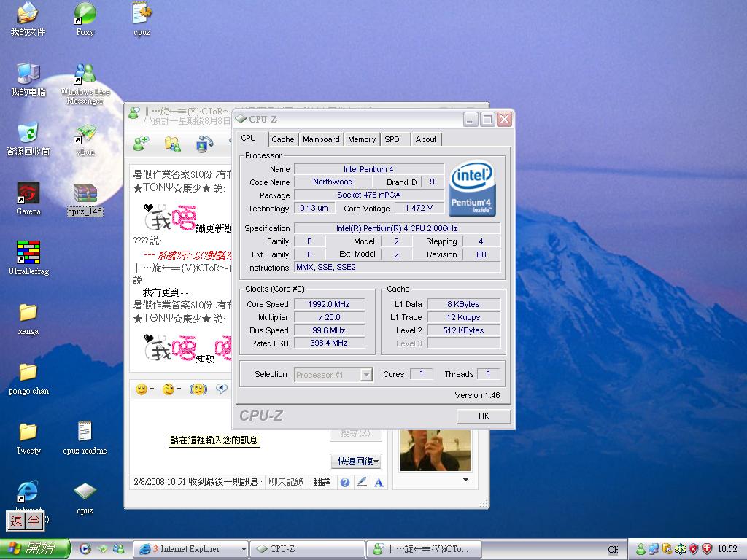This screenshot has height=560, width=747.
Task: Select the UltraDefrag desktop icon
Action: pyautogui.click(x=28, y=254)
